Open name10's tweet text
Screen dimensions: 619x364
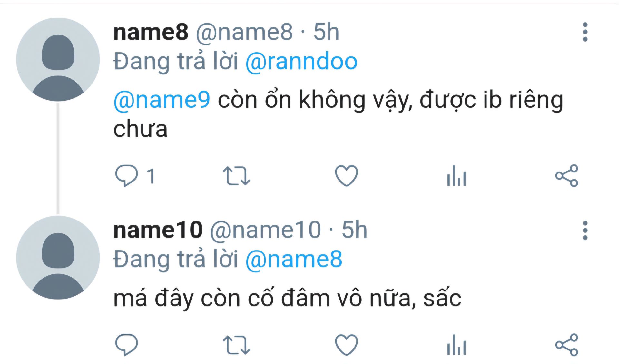(287, 298)
